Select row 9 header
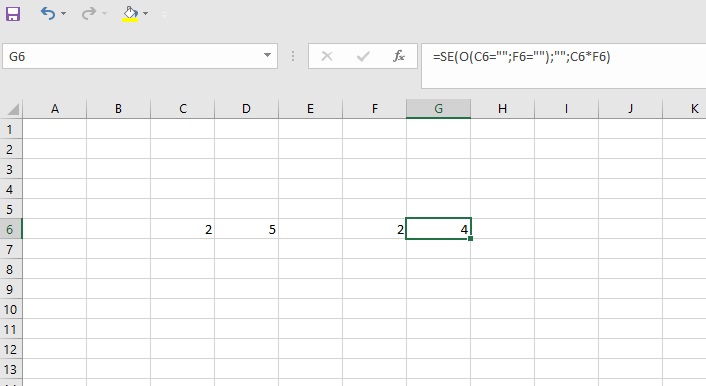The width and height of the screenshot is (706, 386). (11, 289)
